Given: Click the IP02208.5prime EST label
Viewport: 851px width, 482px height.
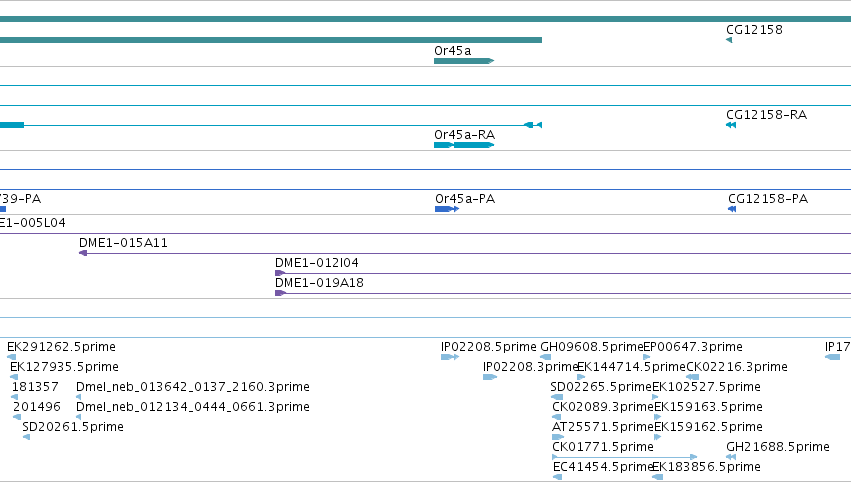Looking at the screenshot, I should coord(488,347).
